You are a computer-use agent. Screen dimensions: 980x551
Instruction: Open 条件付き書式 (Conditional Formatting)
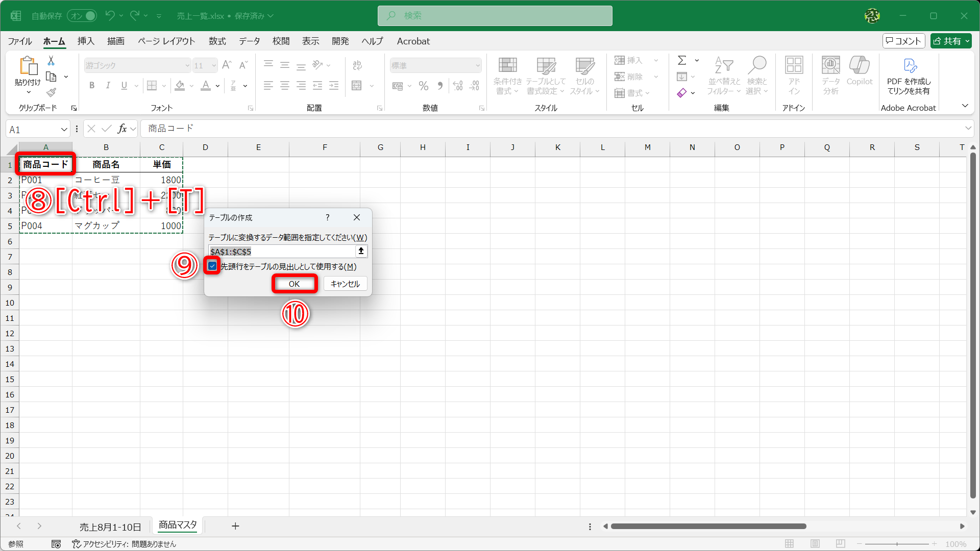coord(507,76)
